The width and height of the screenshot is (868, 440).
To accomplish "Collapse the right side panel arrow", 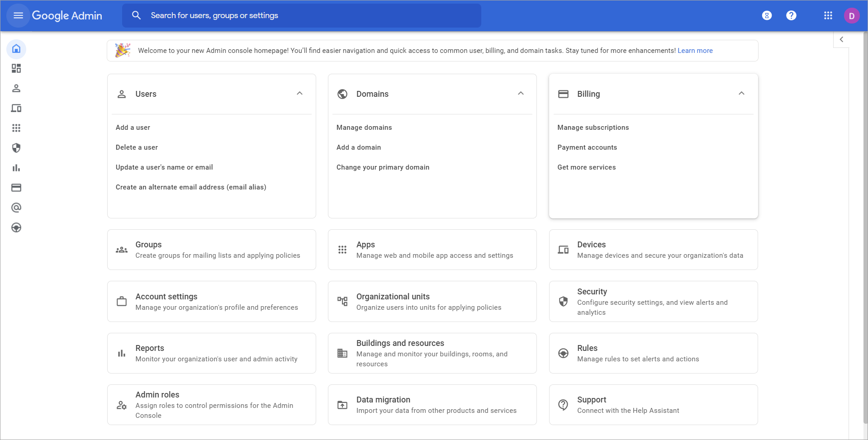I will pos(841,39).
